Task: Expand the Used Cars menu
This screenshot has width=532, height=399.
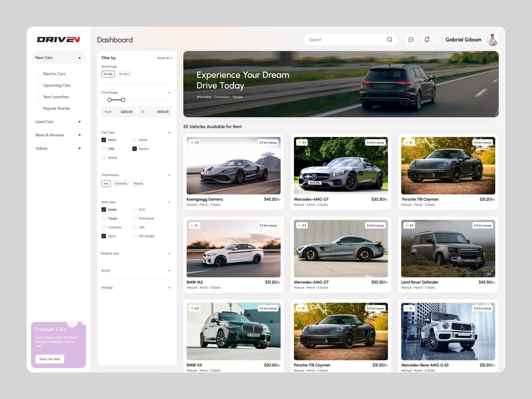Action: pos(59,122)
